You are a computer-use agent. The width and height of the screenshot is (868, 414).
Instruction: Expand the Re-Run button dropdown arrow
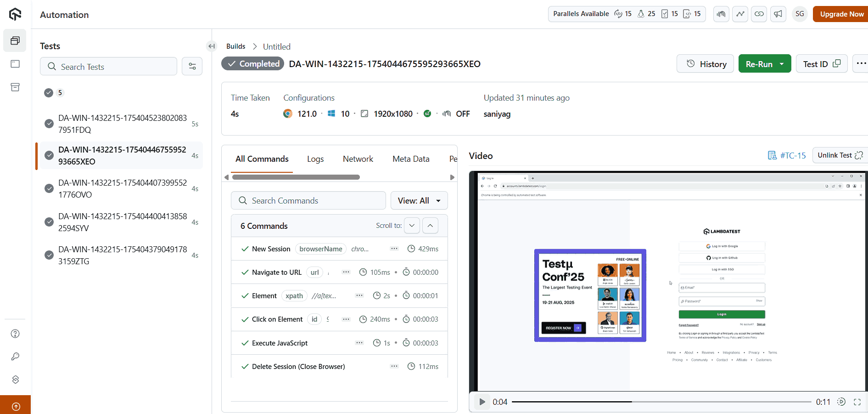point(782,64)
